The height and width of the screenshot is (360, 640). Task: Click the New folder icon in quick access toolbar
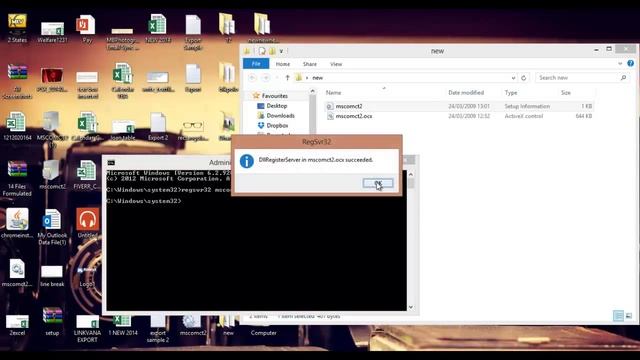click(x=272, y=51)
